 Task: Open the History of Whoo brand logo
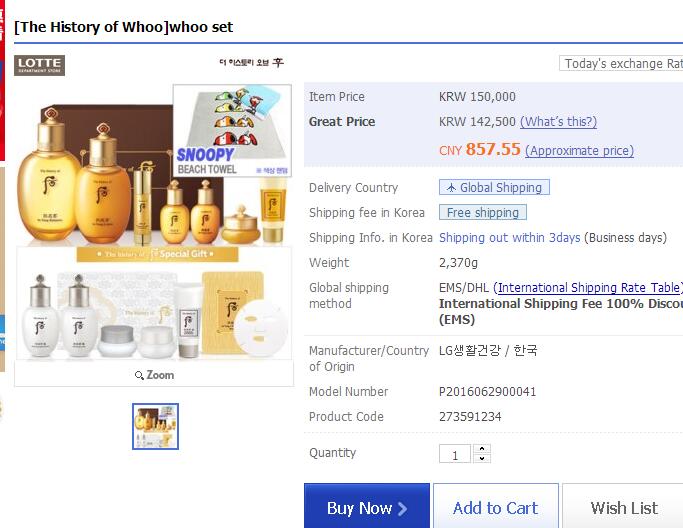click(251, 62)
